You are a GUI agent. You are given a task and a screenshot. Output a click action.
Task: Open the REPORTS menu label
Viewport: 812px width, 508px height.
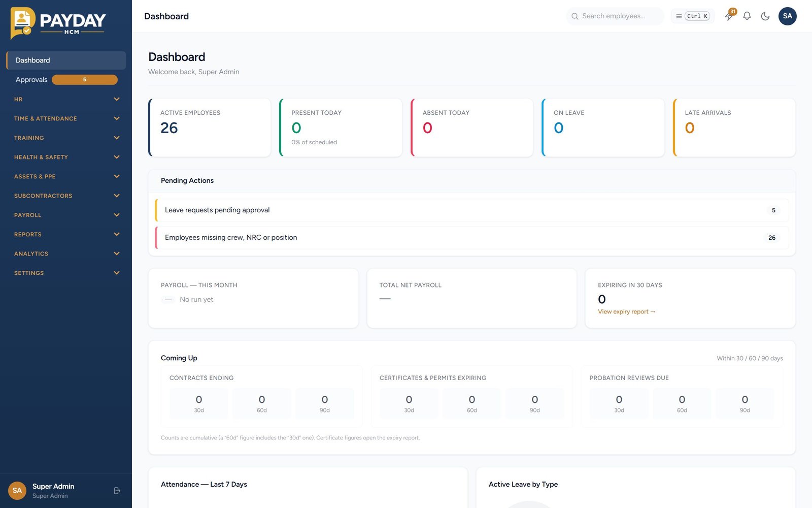point(28,235)
